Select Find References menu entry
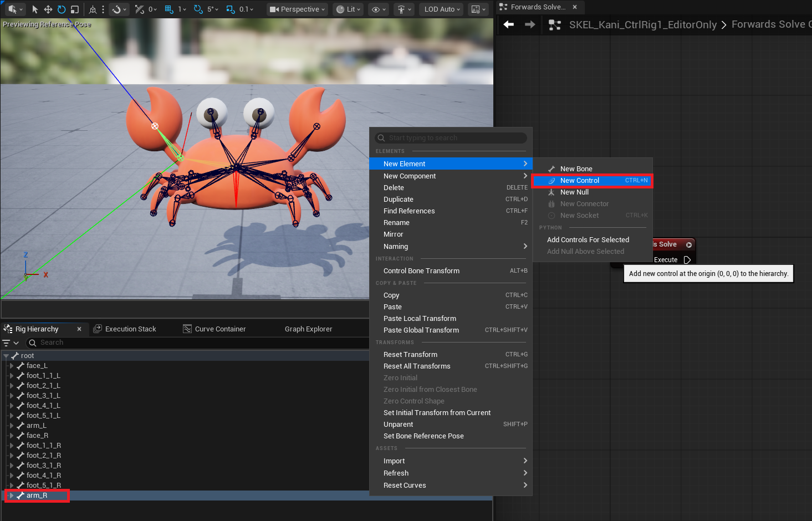Image resolution: width=812 pixels, height=521 pixels. pos(451,211)
